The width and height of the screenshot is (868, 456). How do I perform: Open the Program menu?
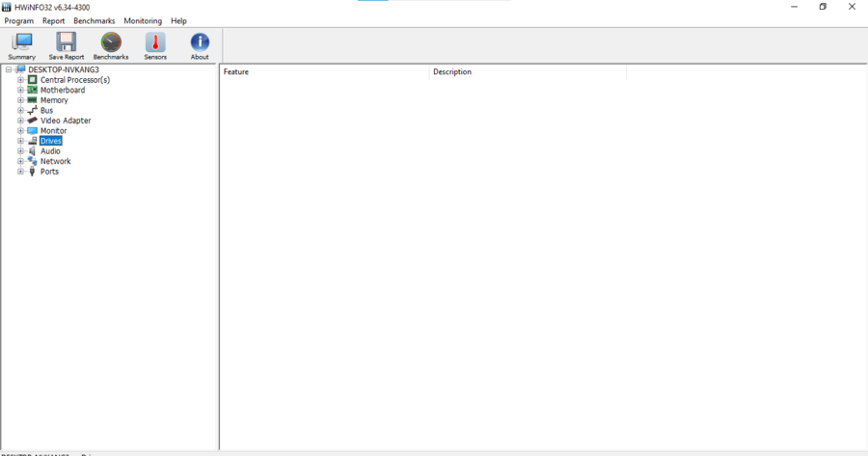[x=19, y=21]
